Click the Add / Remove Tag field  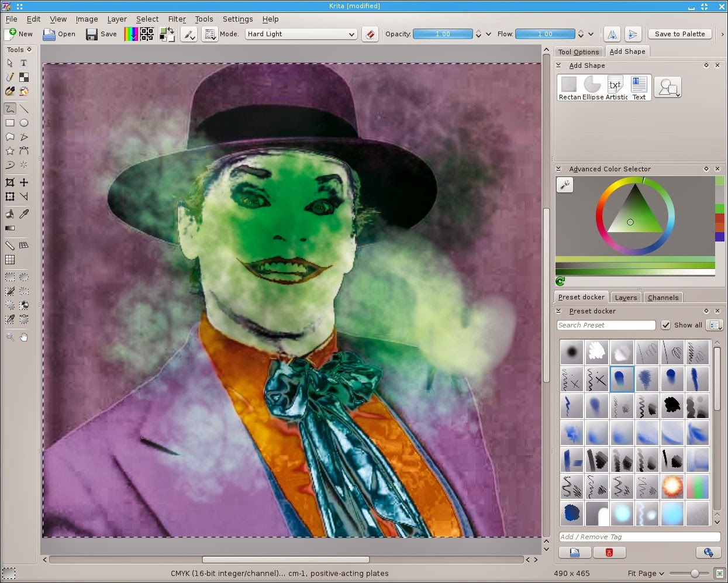coord(639,537)
